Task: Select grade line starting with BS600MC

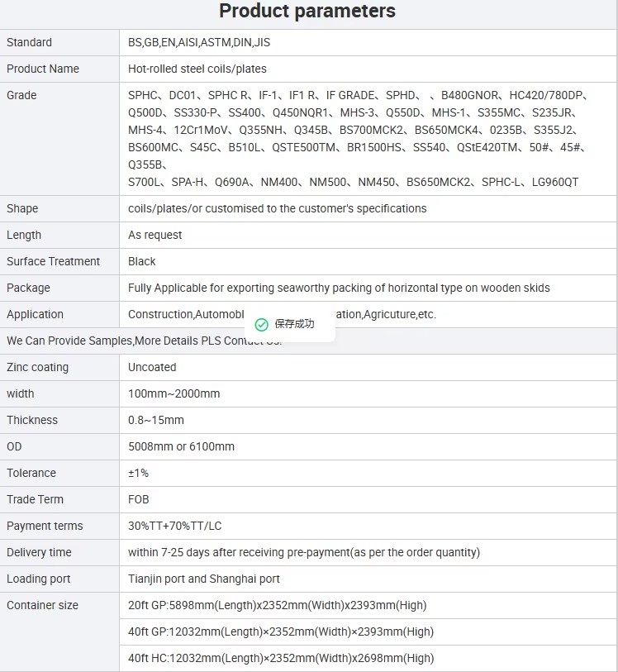Action: [x=357, y=147]
